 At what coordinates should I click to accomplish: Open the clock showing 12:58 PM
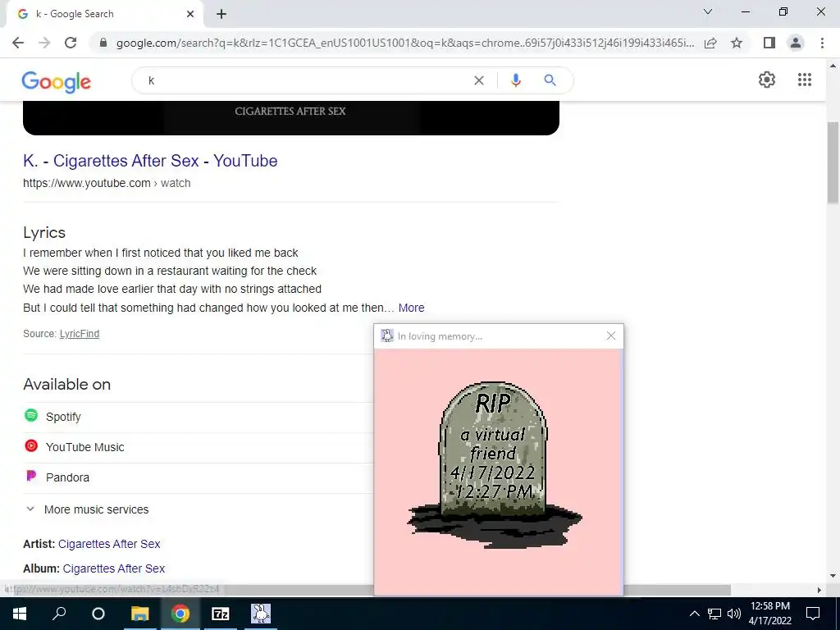click(x=769, y=614)
